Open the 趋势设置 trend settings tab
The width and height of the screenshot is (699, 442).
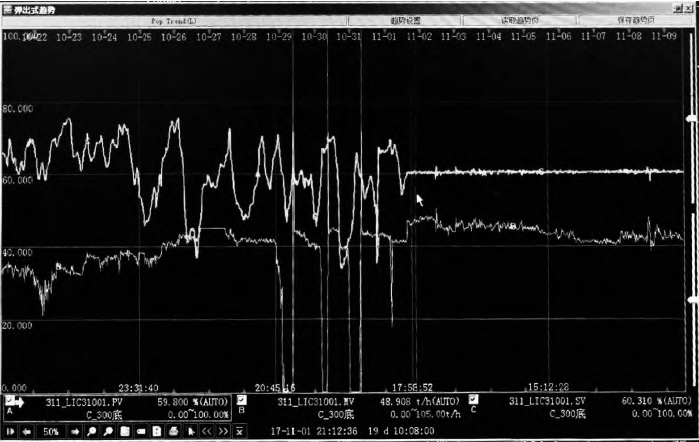[x=405, y=19]
